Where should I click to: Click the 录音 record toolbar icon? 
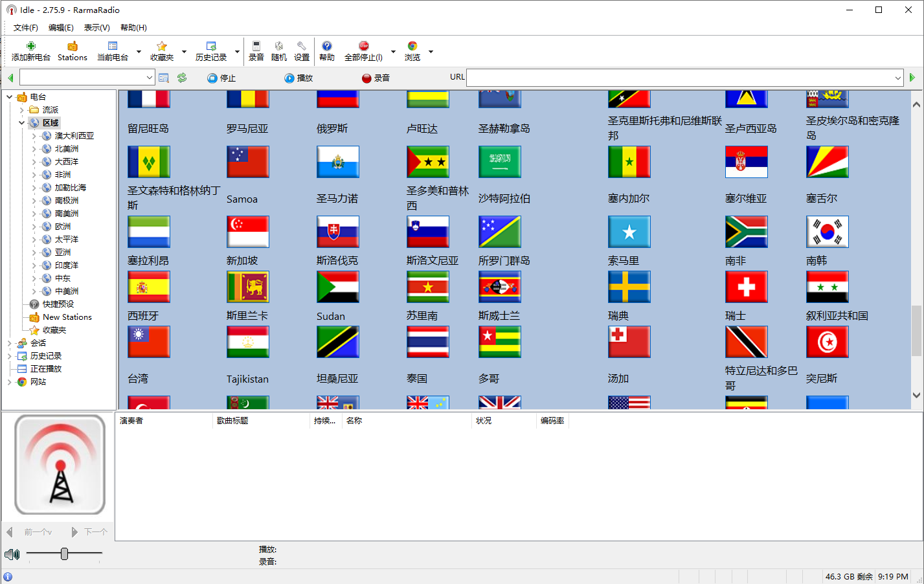(256, 47)
